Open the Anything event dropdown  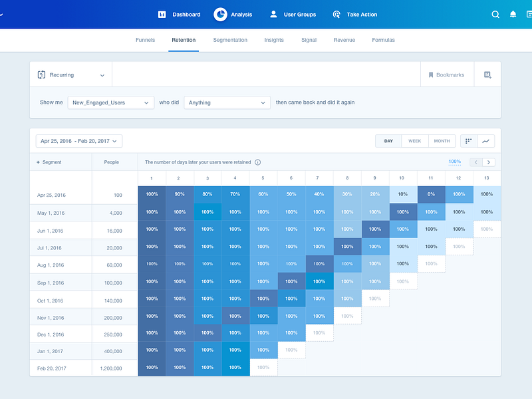click(226, 103)
